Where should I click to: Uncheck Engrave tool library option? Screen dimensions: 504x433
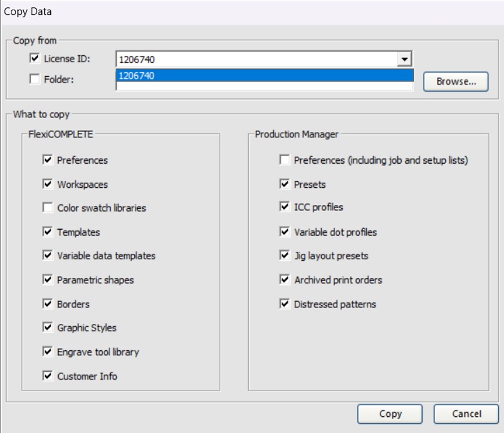(47, 352)
